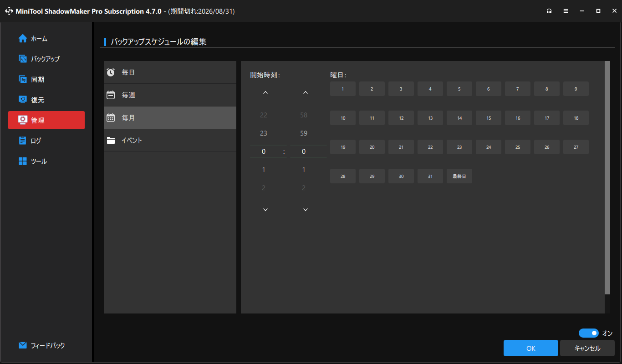The height and width of the screenshot is (364, 622).
Task: Toggle day 9 of the month
Action: pyautogui.click(x=576, y=89)
